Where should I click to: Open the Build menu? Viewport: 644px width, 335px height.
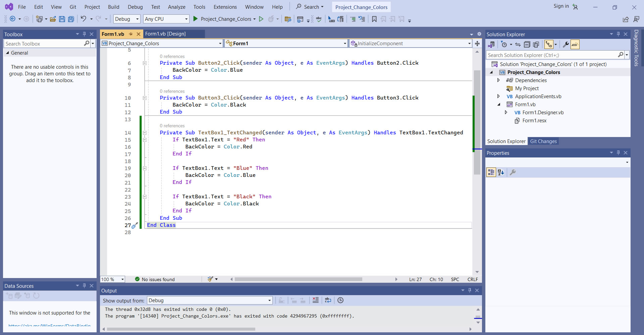(x=113, y=7)
